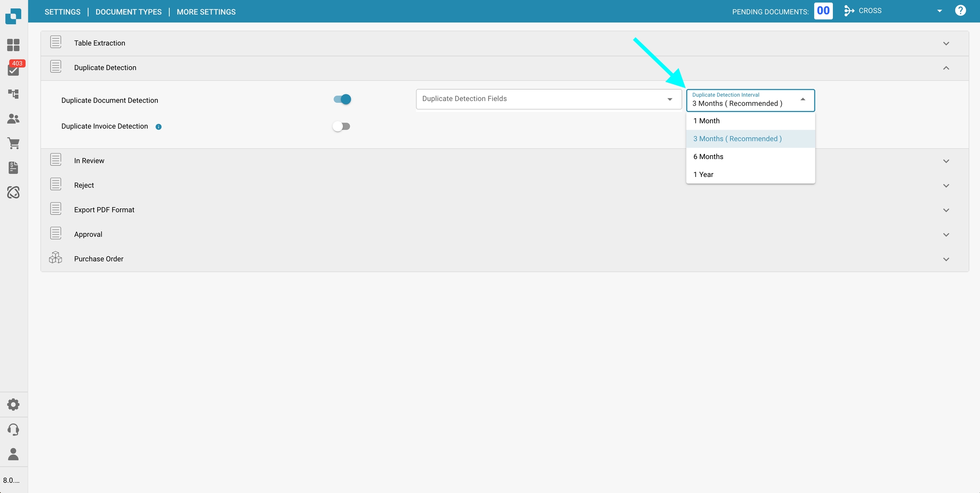Image resolution: width=980 pixels, height=493 pixels.
Task: Open the tasks icon with 403 badge
Action: coord(13,70)
